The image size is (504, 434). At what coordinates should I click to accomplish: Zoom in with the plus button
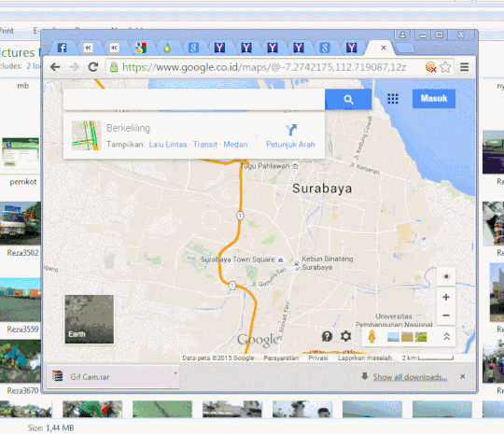[446, 297]
